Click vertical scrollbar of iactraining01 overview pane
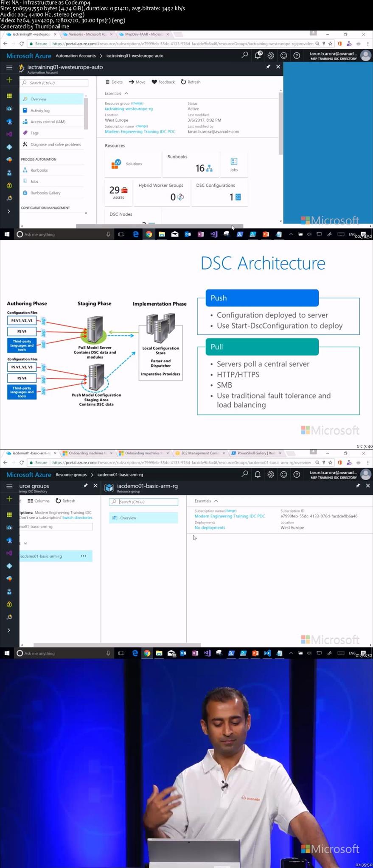The width and height of the screenshot is (373, 868). point(280,123)
